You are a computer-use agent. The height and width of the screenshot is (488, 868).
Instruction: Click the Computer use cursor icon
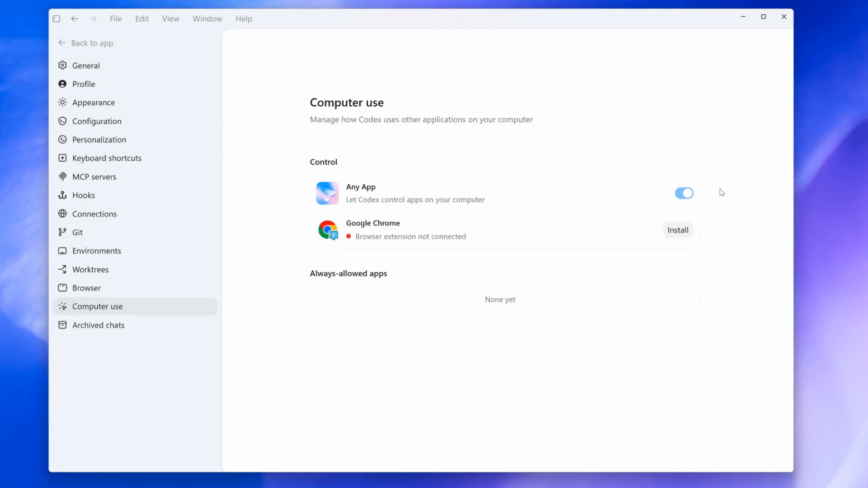62,306
